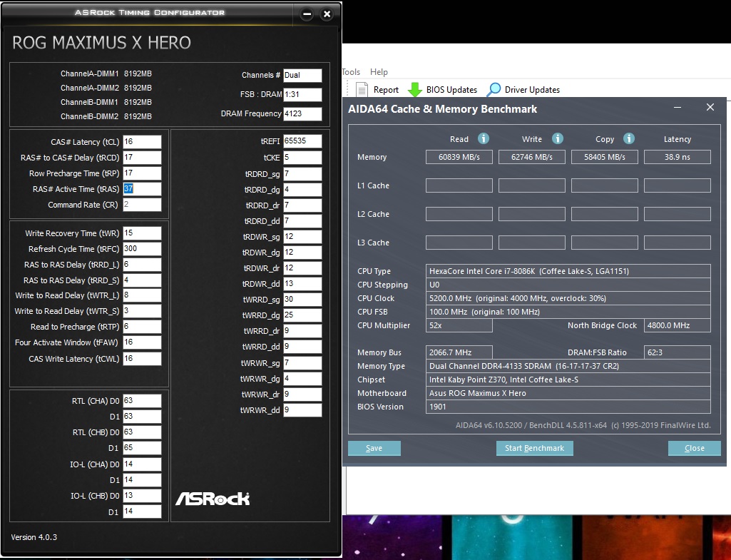The height and width of the screenshot is (560, 731).
Task: Click the Read info icon in AIDA64
Action: pos(484,138)
